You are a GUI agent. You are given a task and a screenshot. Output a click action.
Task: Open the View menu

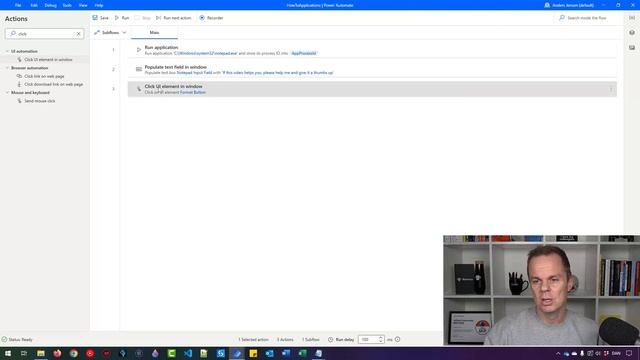(x=83, y=5)
